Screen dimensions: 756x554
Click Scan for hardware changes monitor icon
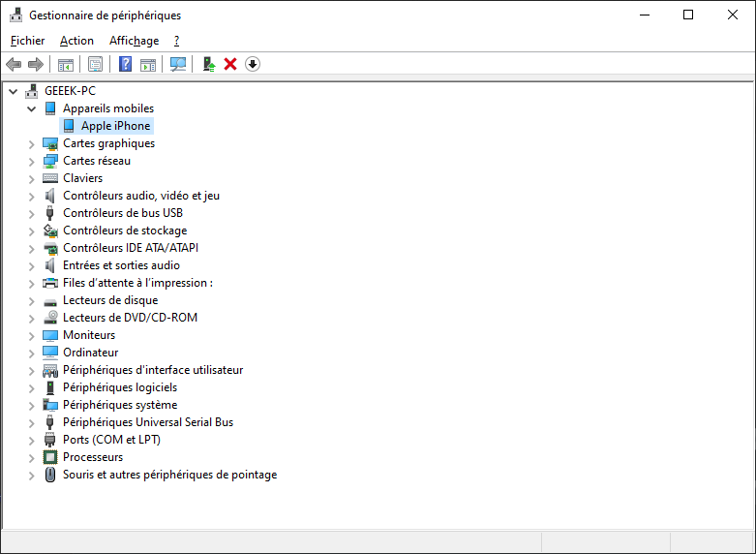[x=178, y=64]
